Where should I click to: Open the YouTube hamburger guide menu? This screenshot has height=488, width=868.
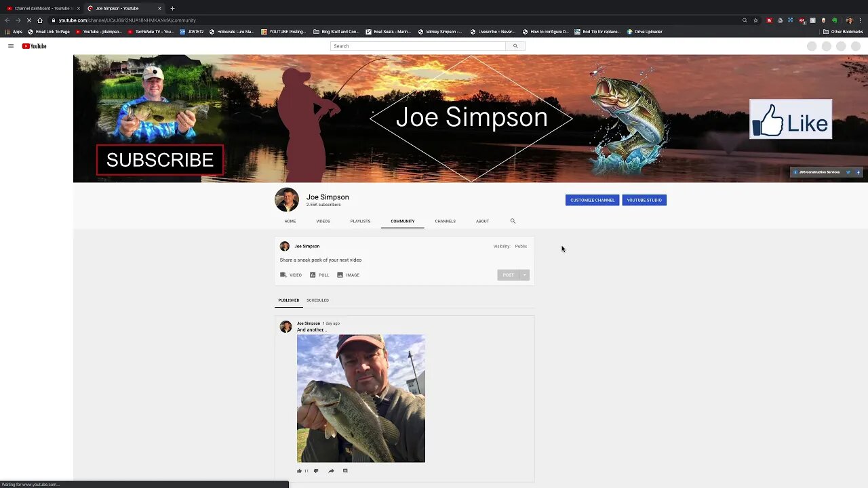[11, 46]
